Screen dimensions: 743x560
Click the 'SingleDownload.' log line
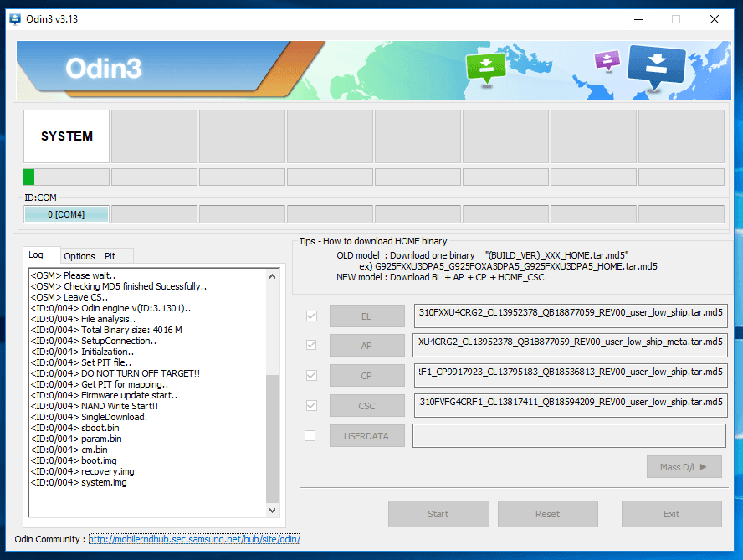coord(89,417)
